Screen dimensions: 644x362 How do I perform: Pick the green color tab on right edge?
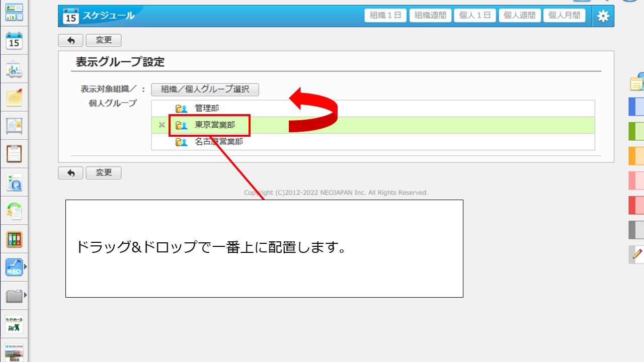[636, 131]
